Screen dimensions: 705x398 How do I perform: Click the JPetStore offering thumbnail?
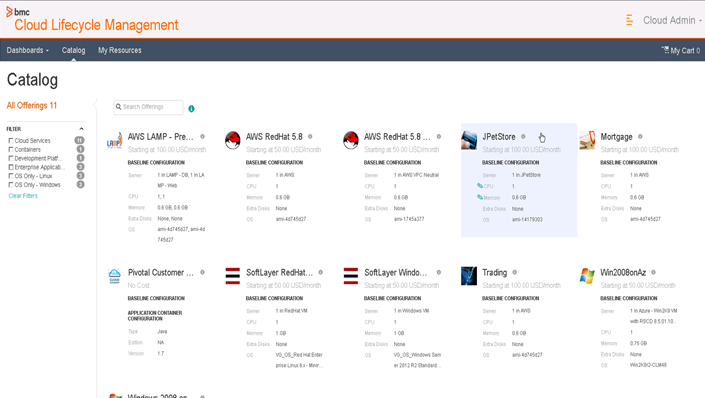469,140
